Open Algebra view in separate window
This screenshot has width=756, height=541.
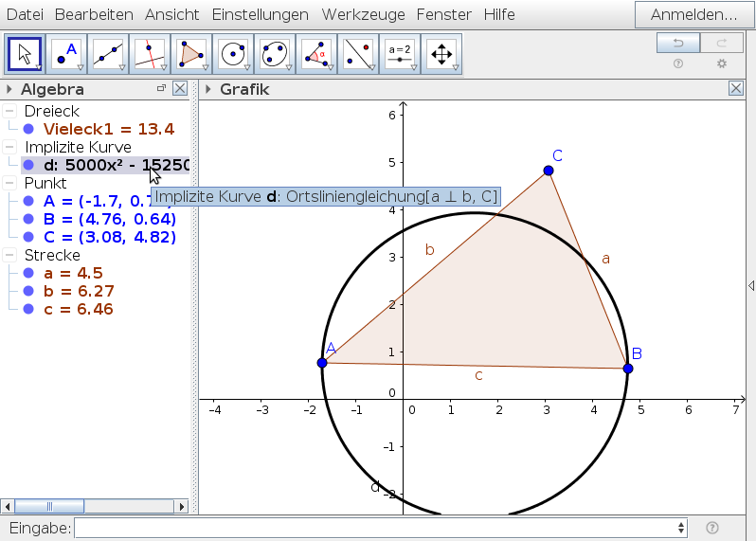[161, 88]
